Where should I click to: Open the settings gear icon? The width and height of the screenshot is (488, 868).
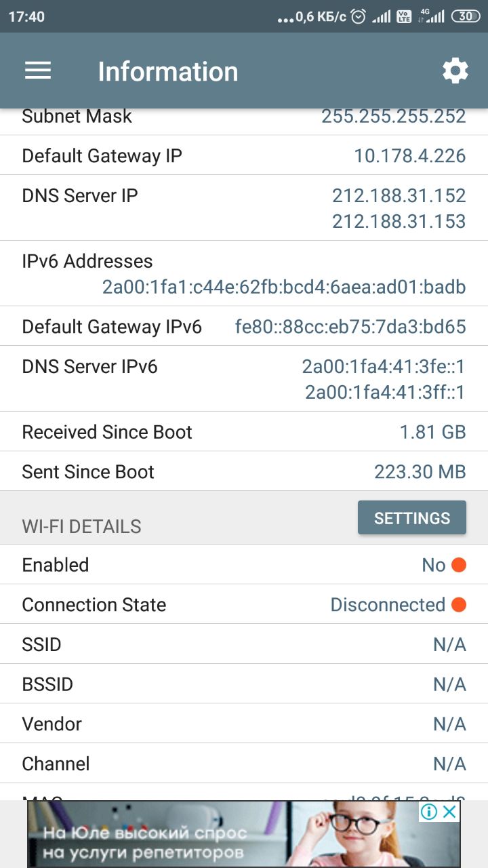[455, 71]
